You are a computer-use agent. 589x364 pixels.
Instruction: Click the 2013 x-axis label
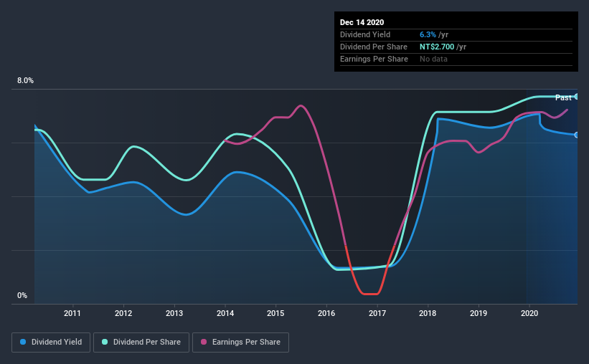coord(174,313)
